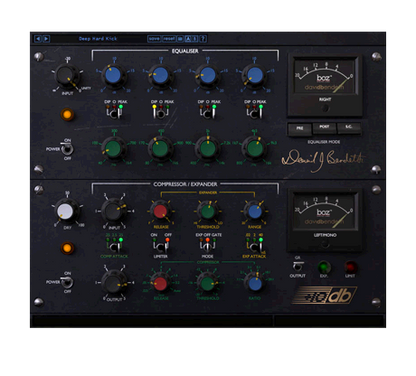
Task: Click the red compressor RELEASE knob
Action: pyautogui.click(x=160, y=283)
